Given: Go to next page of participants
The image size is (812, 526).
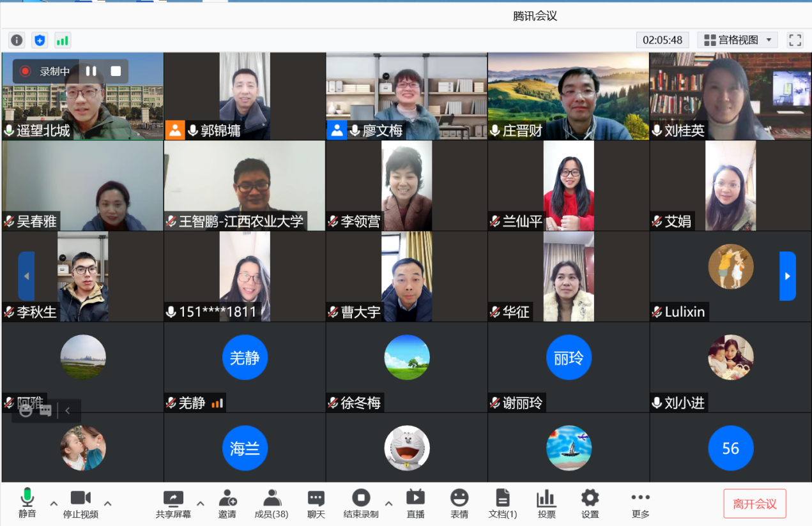Looking at the screenshot, I should coord(787,276).
